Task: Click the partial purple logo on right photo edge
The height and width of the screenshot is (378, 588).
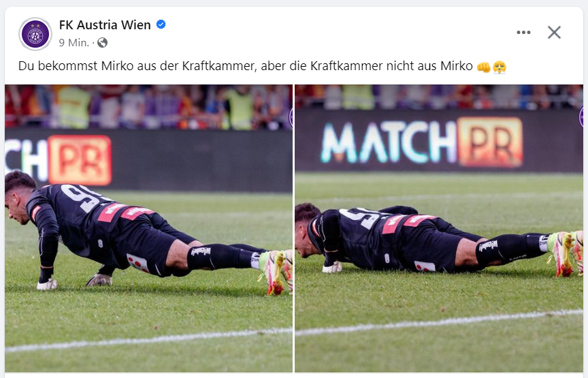Action: tap(581, 116)
